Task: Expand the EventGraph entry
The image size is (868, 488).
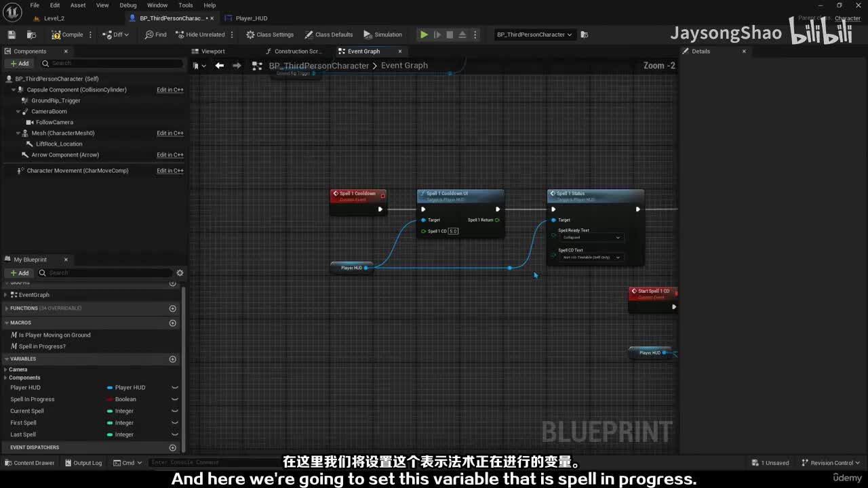Action: [6, 295]
